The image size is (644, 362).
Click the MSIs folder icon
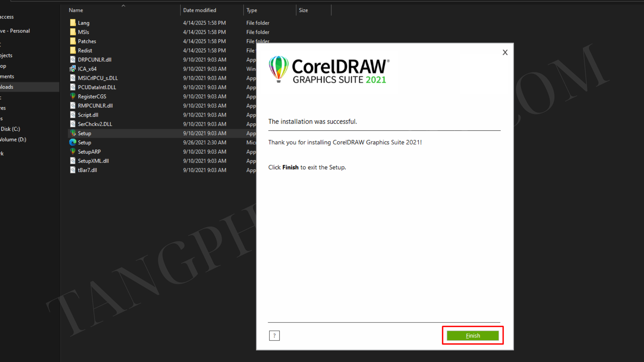73,32
